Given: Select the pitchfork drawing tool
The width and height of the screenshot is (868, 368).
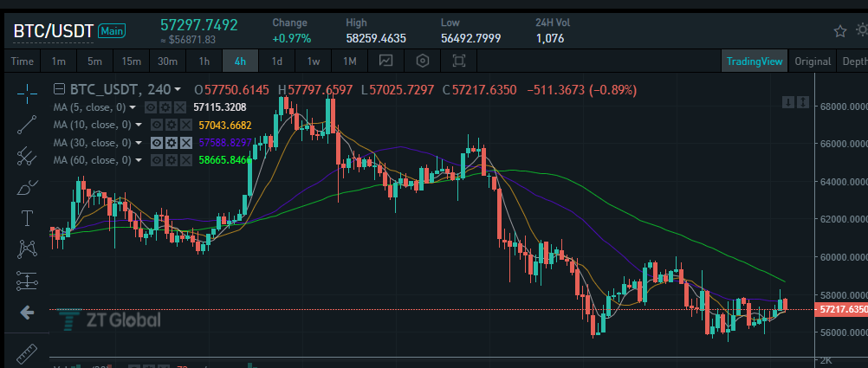Looking at the screenshot, I should (27, 157).
